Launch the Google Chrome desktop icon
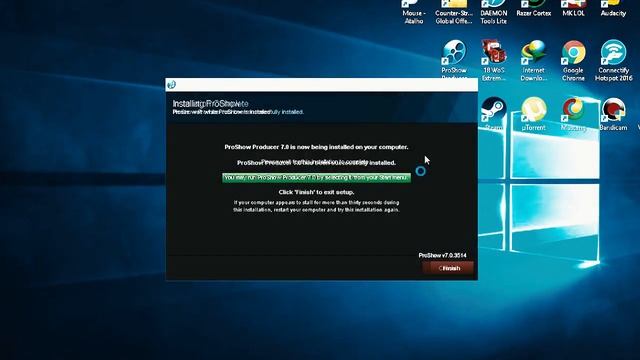Image resolution: width=640 pixels, height=360 pixels. 573,60
